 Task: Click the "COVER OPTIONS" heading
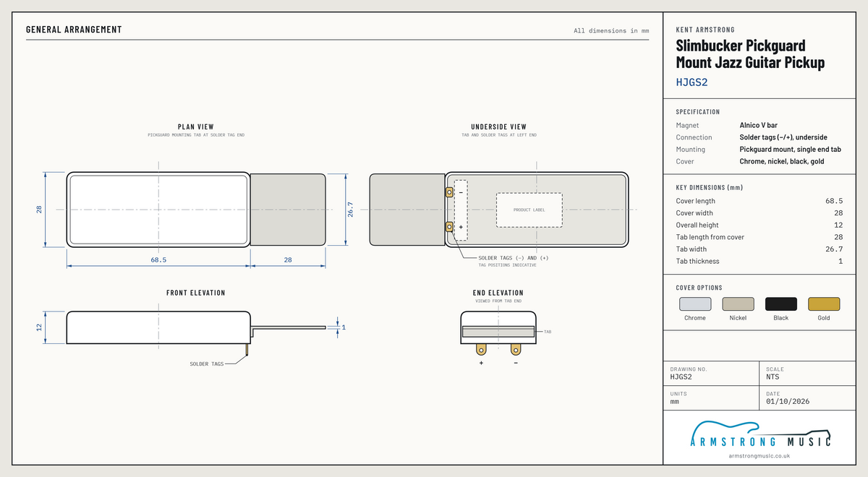click(699, 288)
